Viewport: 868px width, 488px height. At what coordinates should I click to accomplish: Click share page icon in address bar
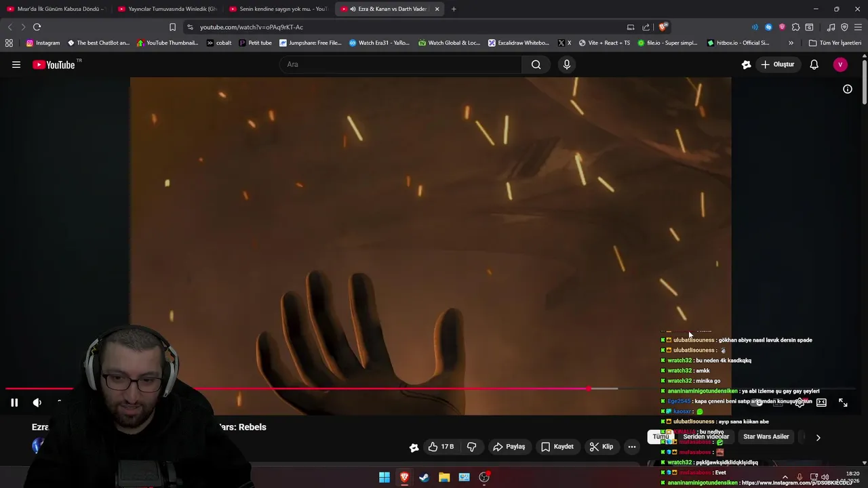[646, 27]
